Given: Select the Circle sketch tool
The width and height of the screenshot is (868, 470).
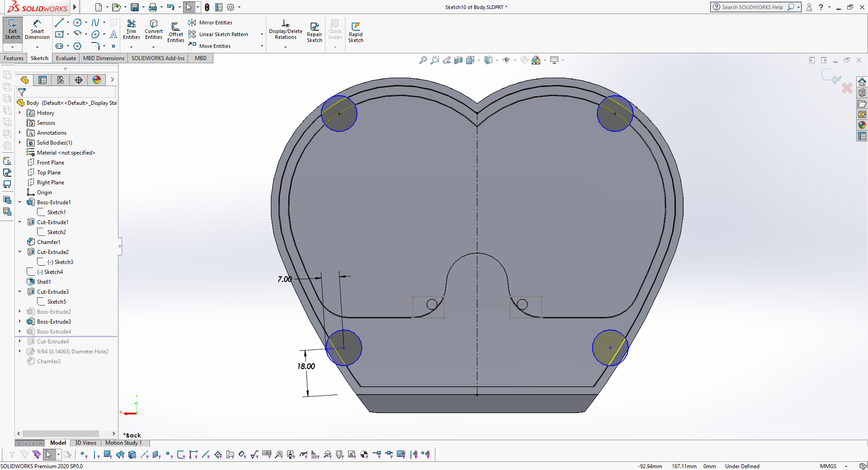Looking at the screenshot, I should click(x=77, y=23).
